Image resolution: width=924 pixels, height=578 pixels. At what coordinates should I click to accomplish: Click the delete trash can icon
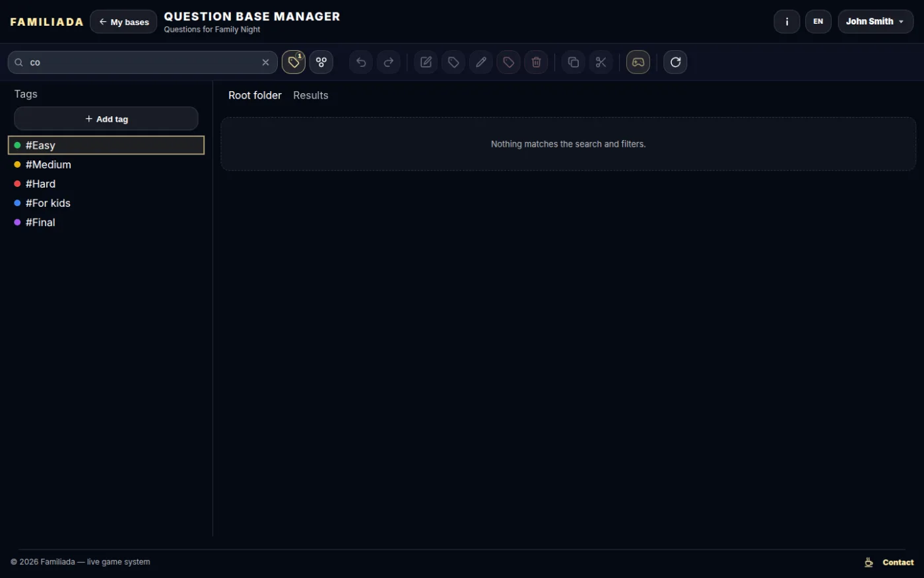tap(537, 62)
